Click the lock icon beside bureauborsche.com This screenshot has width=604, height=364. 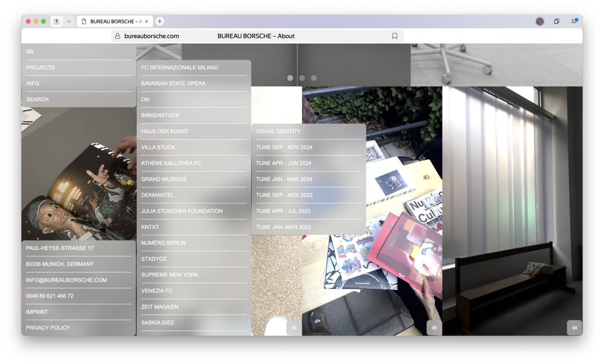(x=117, y=36)
